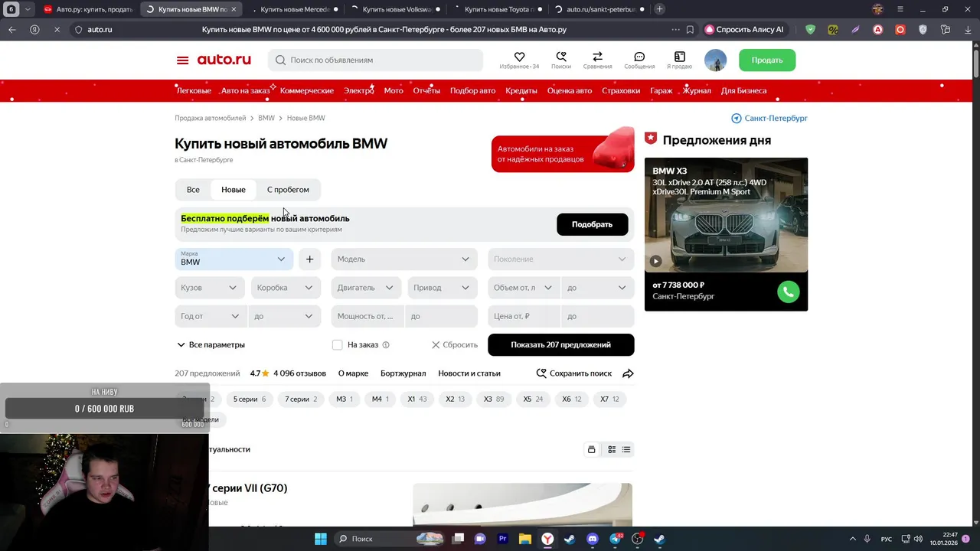Click the Цена от price input
Viewport: 980px width, 551px height.
pos(523,316)
